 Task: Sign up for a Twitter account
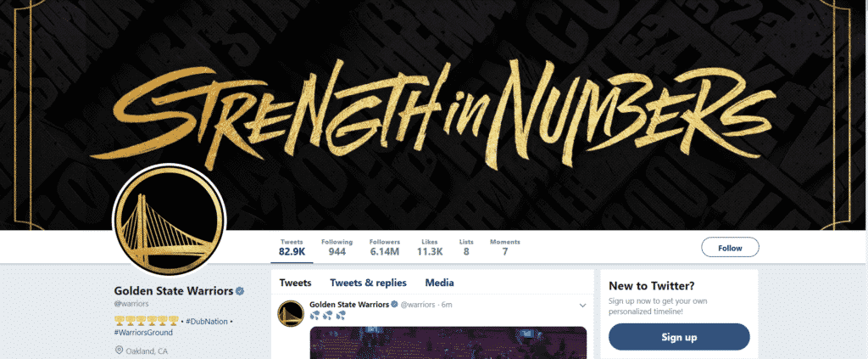(x=679, y=337)
